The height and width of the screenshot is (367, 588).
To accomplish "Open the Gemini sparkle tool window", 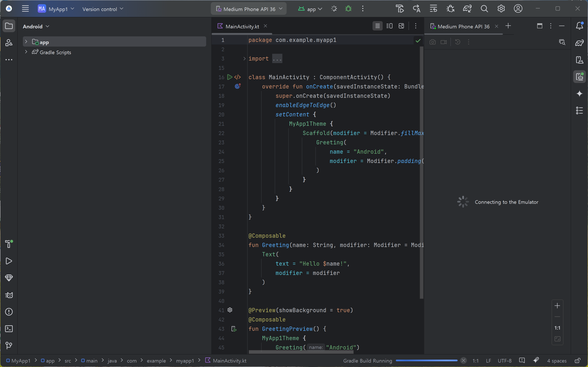I will coord(580,94).
